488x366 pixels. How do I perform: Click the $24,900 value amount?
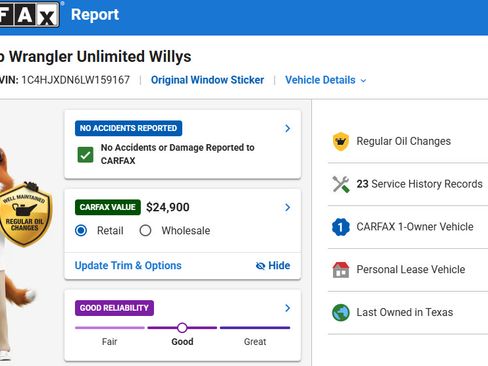pos(168,207)
